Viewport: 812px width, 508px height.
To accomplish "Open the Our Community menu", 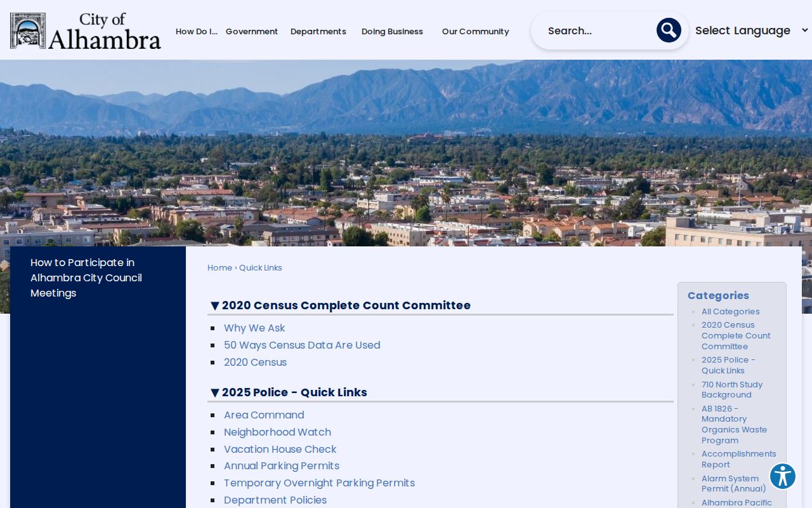I will click(475, 31).
